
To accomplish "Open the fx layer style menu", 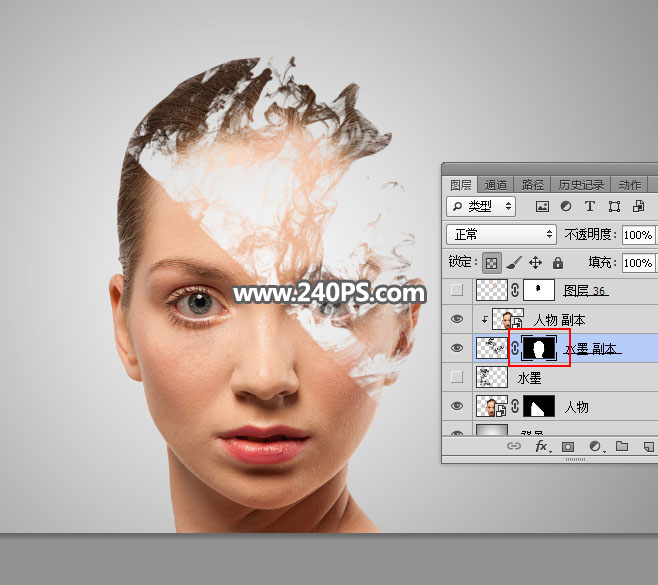I will tap(542, 446).
